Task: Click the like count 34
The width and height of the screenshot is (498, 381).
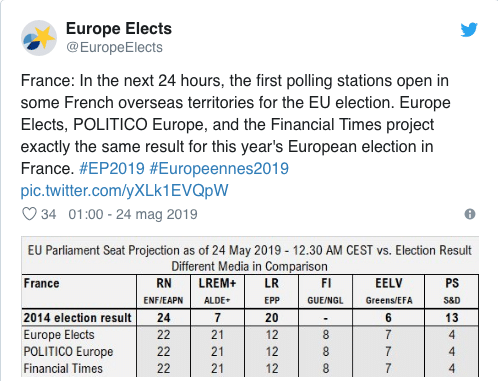Action: pos(48,214)
